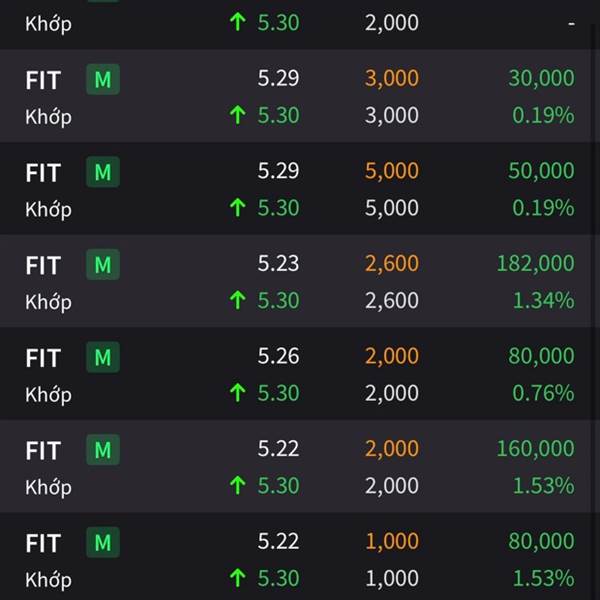This screenshot has height=600, width=600.
Task: Tap the matched price 5.30 in the 0.76% row
Action: 278,393
